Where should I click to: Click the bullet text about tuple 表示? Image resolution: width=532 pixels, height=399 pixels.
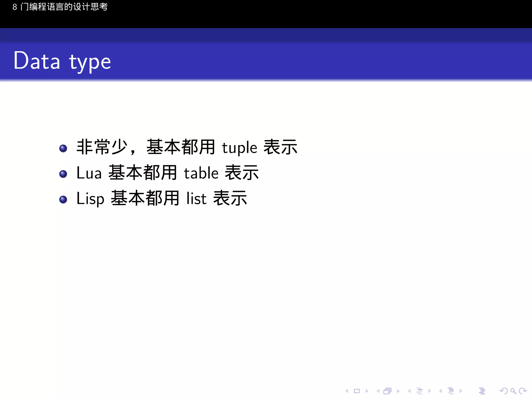(x=187, y=147)
